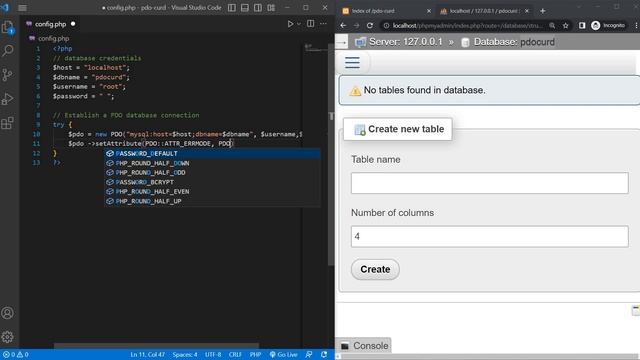Choose PASSWORD_BCRYPT suggestion
Image resolution: width=640 pixels, height=360 pixels.
coord(212,182)
